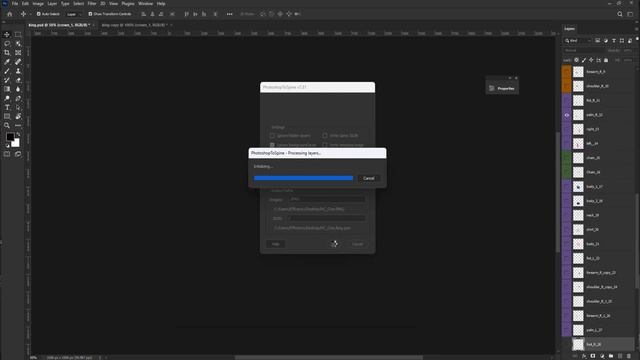Viewport: 640px width, 360px height.
Task: Toggle Ignore hidden layers checkbox
Action: (272, 136)
